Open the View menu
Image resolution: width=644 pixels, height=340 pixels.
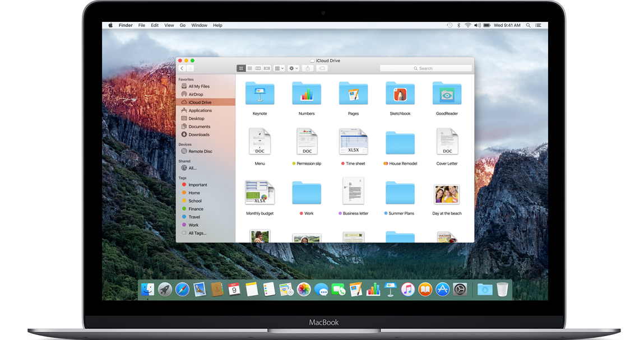click(169, 25)
